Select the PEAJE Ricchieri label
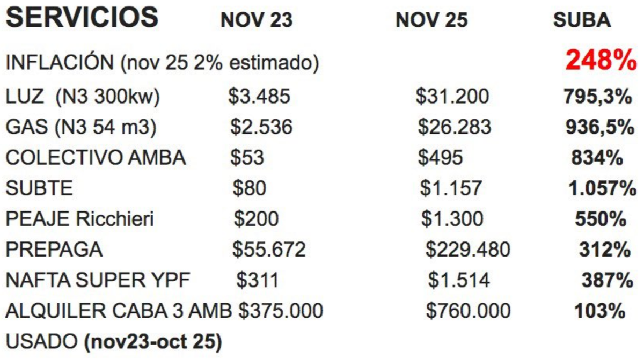644x359 pixels. tap(79, 219)
